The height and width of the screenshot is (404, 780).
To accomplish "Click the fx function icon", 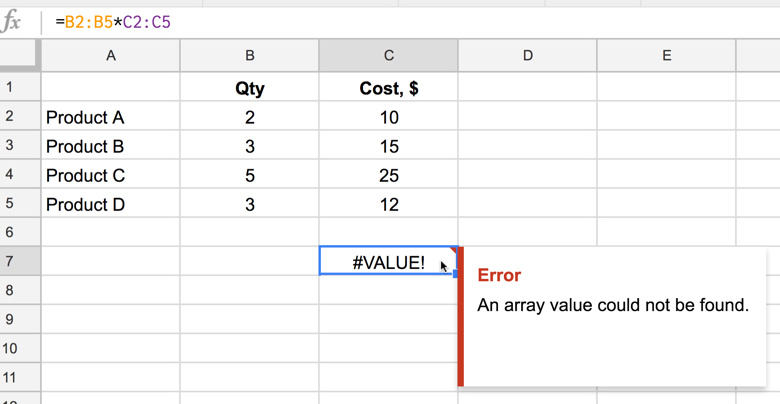I will point(13,21).
